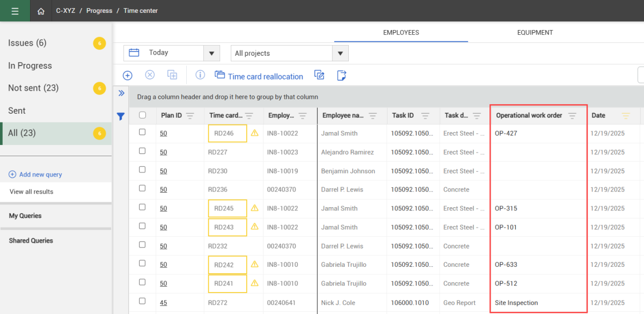Open Plan ID 45 link
The width and height of the screenshot is (644, 314).
(163, 303)
